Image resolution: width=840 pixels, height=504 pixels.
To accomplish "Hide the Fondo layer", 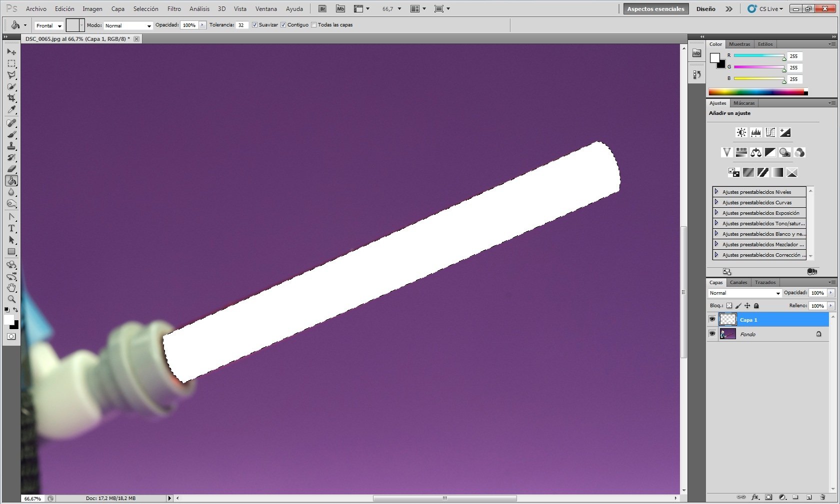I will 712,334.
